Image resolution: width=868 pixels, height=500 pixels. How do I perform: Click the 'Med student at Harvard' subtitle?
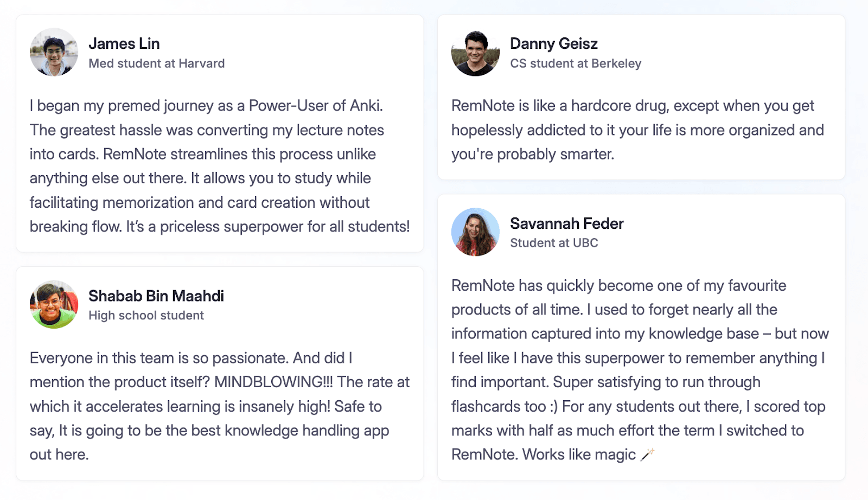click(x=156, y=63)
